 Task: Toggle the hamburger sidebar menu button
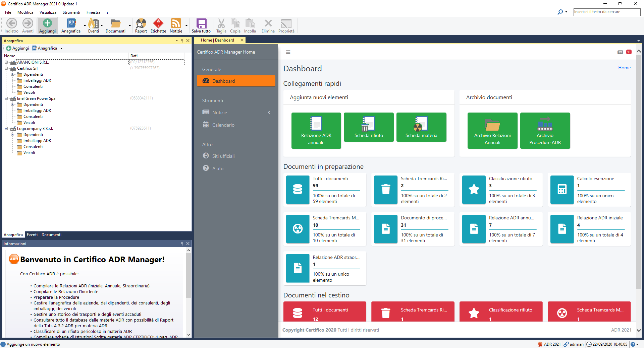pos(288,52)
